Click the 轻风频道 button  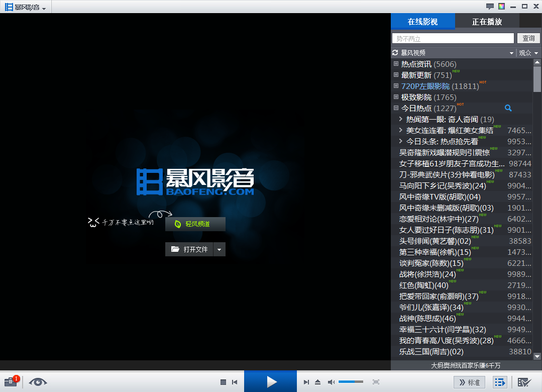(x=195, y=224)
